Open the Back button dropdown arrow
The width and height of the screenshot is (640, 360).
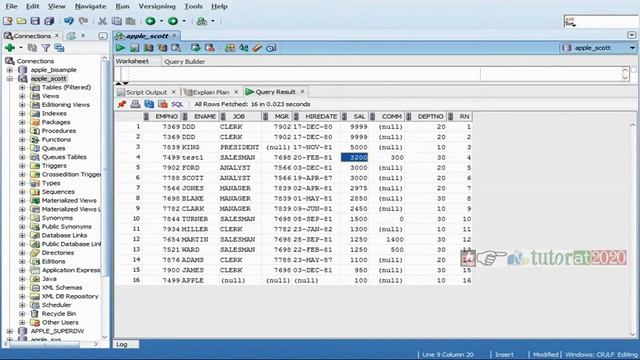pos(162,21)
